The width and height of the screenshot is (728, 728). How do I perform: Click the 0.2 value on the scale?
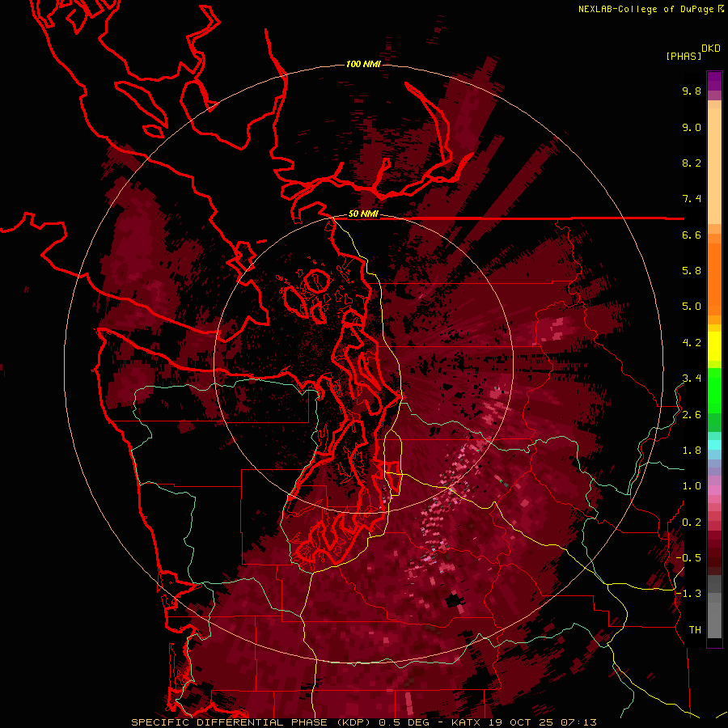point(692,523)
